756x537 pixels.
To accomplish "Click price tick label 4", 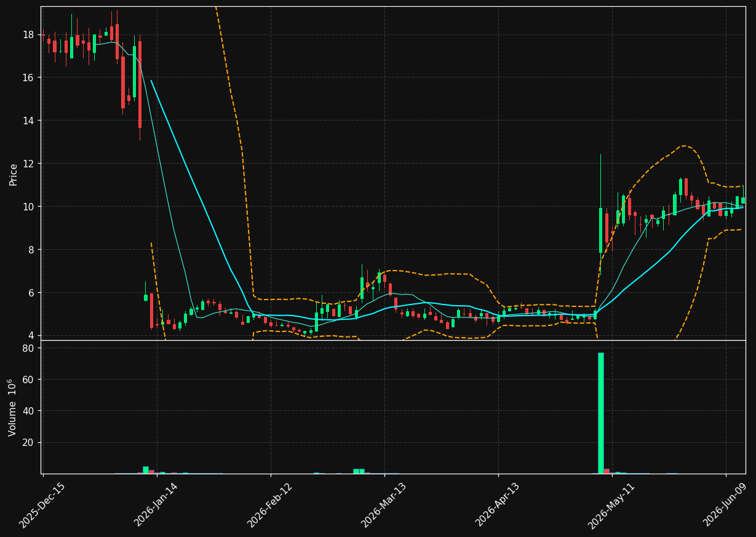I will [31, 336].
